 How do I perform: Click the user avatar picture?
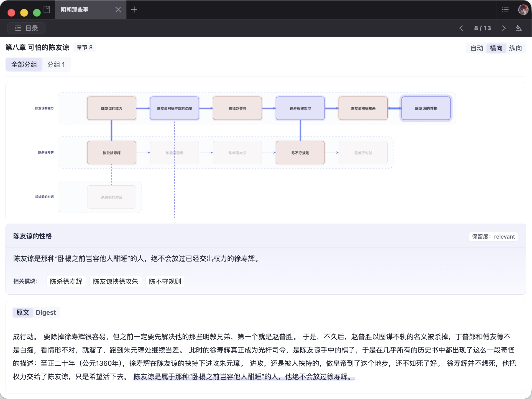523,9
